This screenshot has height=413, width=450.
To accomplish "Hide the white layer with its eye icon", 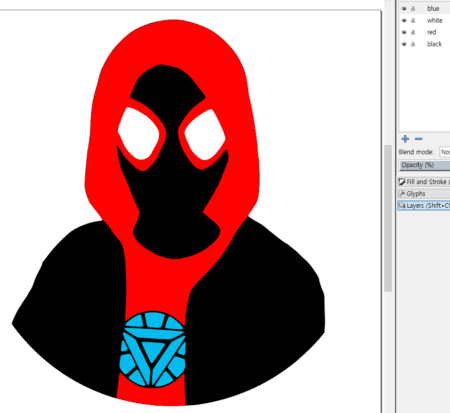I will coord(404,20).
